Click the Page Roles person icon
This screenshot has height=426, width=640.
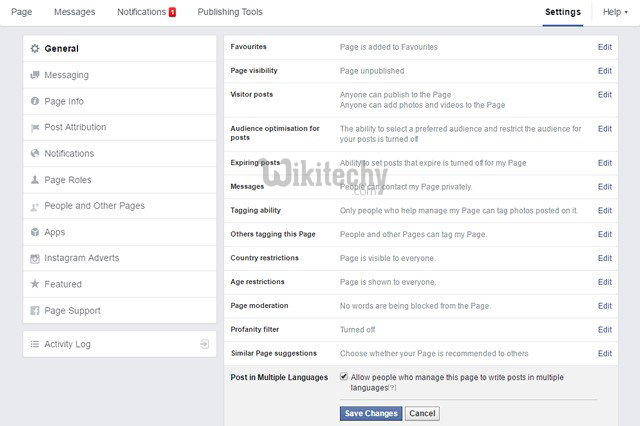[35, 180]
